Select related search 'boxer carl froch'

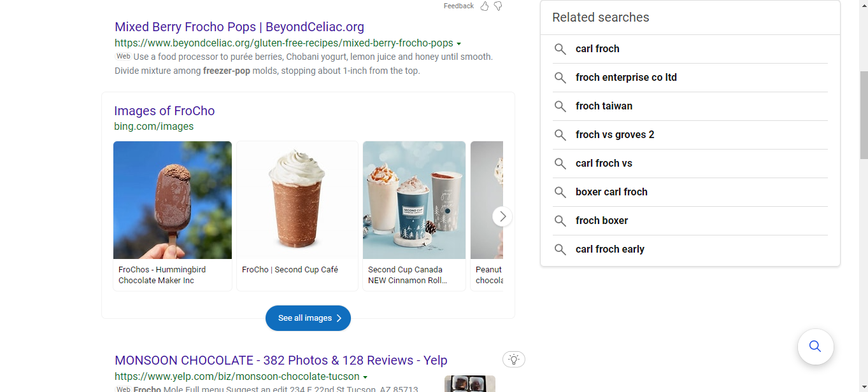(x=611, y=192)
